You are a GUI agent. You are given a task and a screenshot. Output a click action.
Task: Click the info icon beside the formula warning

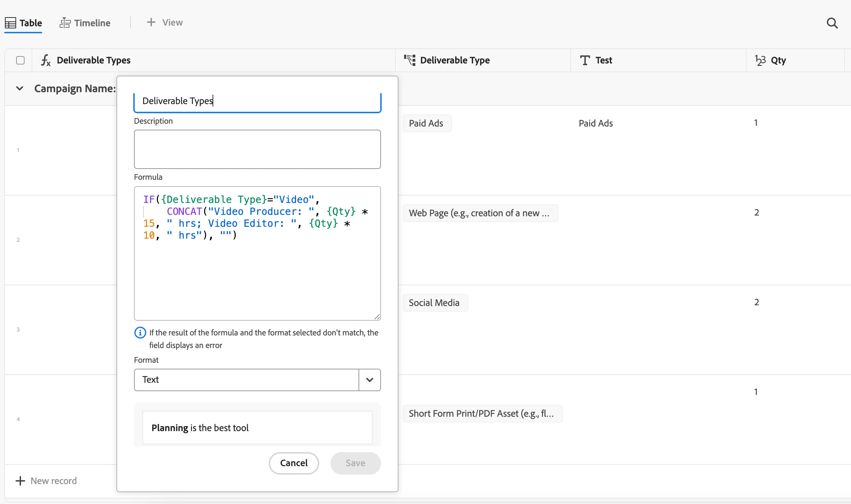click(140, 333)
